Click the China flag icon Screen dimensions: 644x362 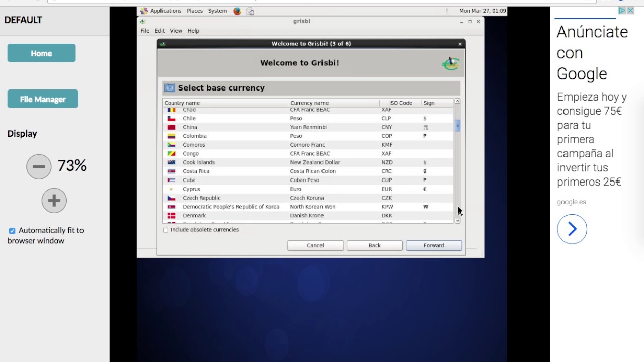coord(172,127)
